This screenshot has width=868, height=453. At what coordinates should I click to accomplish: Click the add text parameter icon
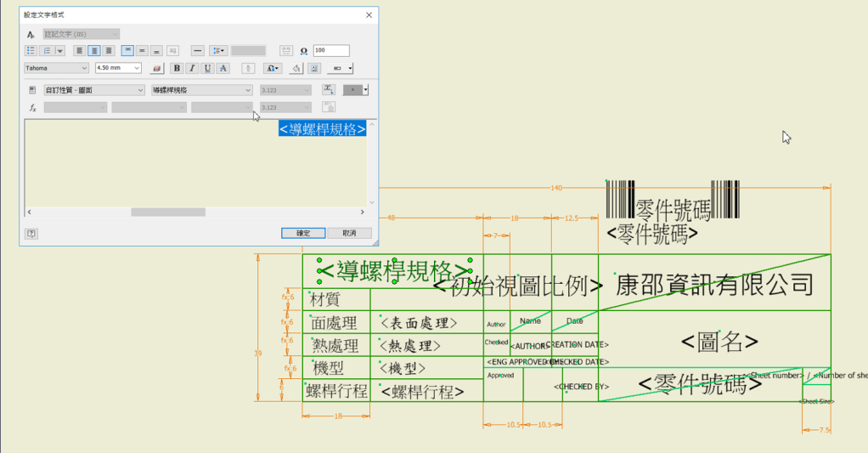[330, 90]
